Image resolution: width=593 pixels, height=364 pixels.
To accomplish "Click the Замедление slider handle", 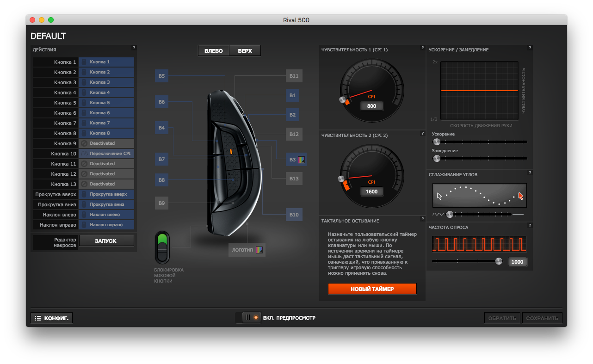I will tap(436, 158).
